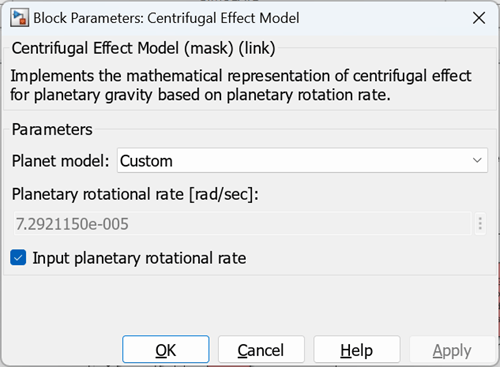500x367 pixels.
Task: Click the greyed-out Apply button
Action: point(452,349)
